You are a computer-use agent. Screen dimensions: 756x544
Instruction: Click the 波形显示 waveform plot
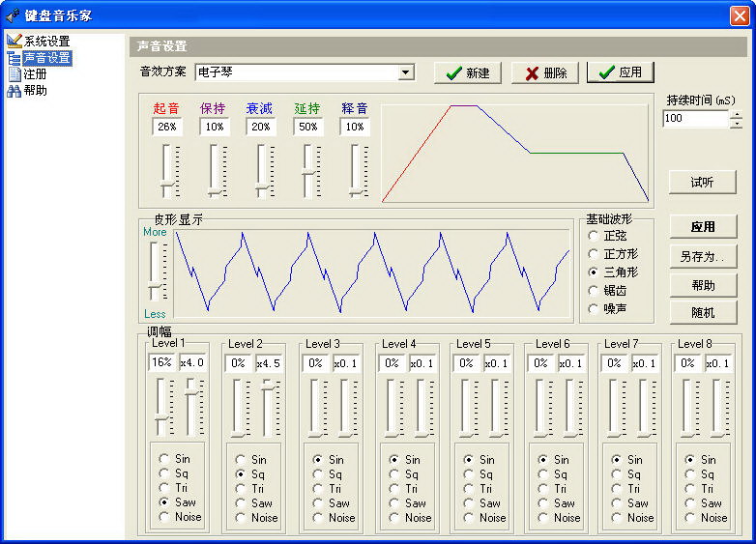point(372,273)
